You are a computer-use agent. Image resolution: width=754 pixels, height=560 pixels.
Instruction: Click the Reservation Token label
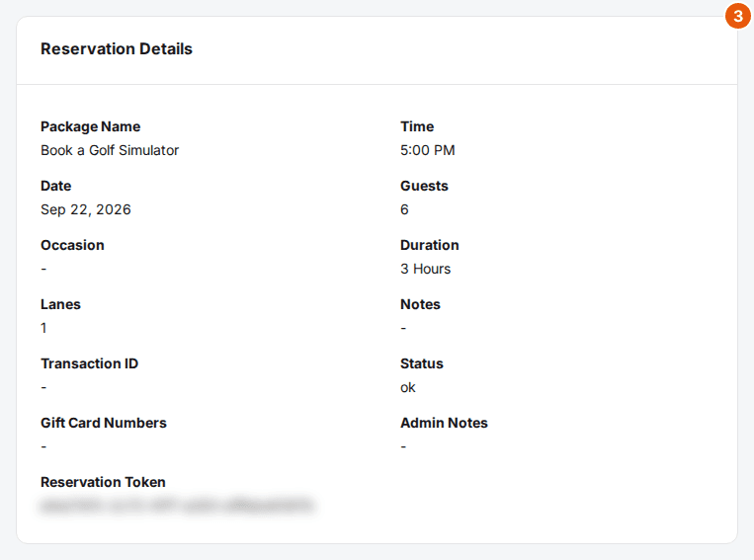pos(103,482)
